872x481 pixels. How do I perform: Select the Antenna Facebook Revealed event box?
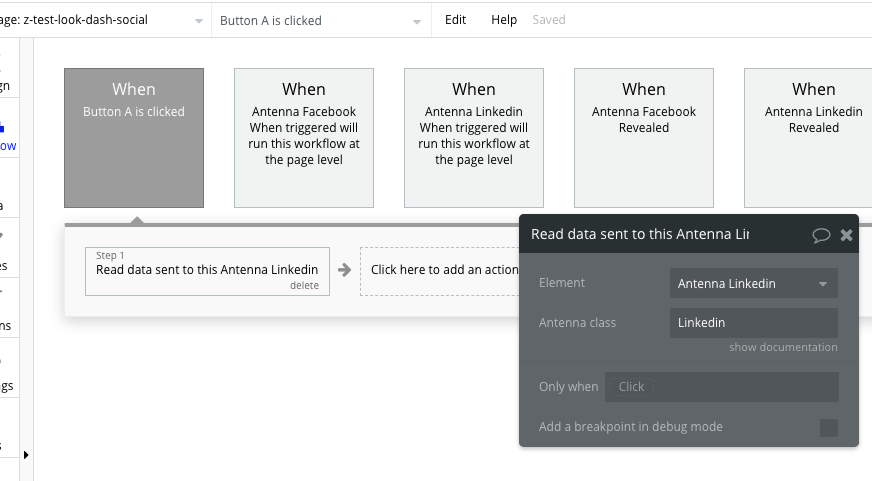pos(644,138)
